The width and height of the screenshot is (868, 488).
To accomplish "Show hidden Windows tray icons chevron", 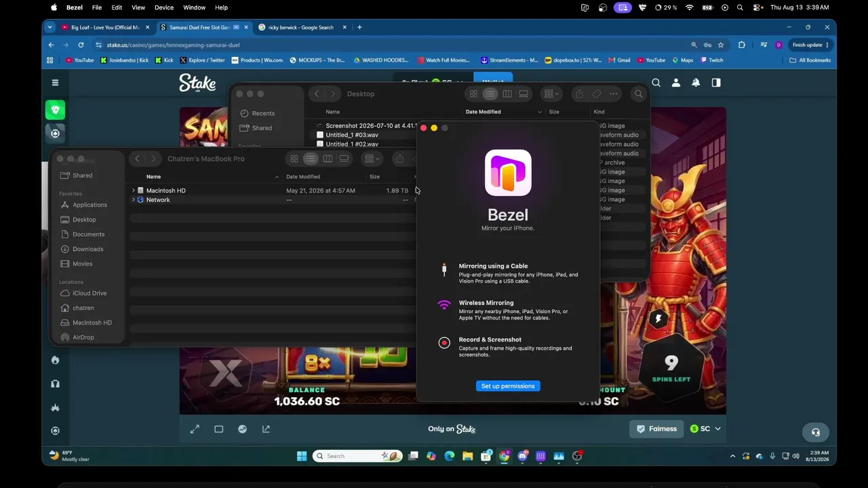I will pyautogui.click(x=732, y=456).
